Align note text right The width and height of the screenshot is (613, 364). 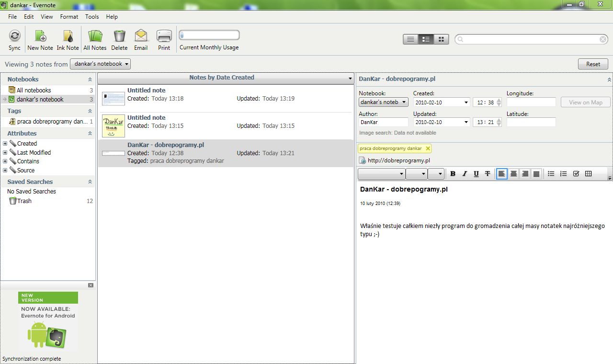(x=525, y=174)
